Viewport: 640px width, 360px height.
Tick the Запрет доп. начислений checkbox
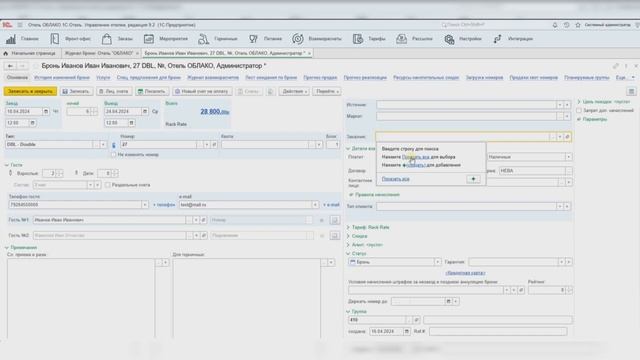(x=579, y=110)
